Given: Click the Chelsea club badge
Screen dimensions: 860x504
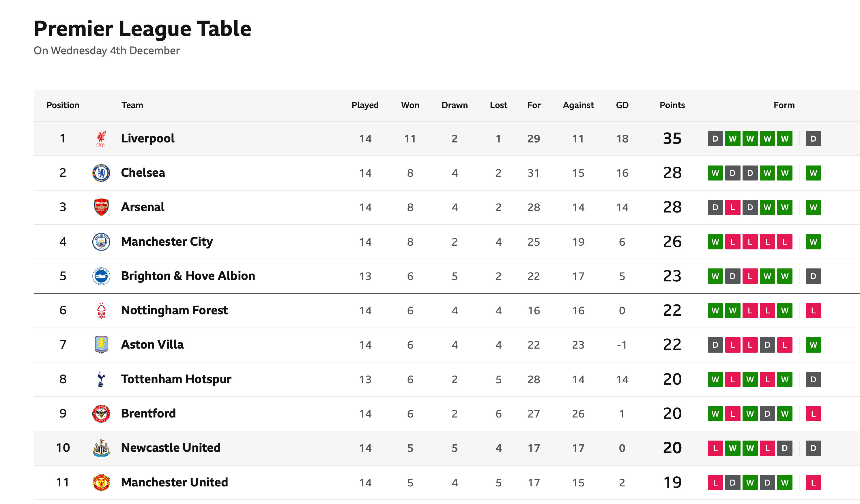Looking at the screenshot, I should 101,173.
